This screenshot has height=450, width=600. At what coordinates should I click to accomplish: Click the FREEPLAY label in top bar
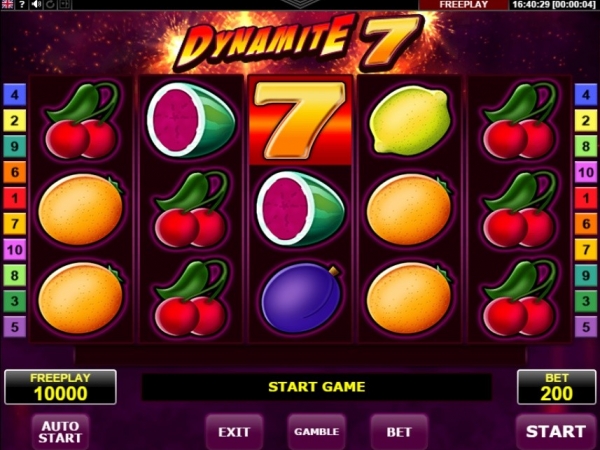pos(463,5)
